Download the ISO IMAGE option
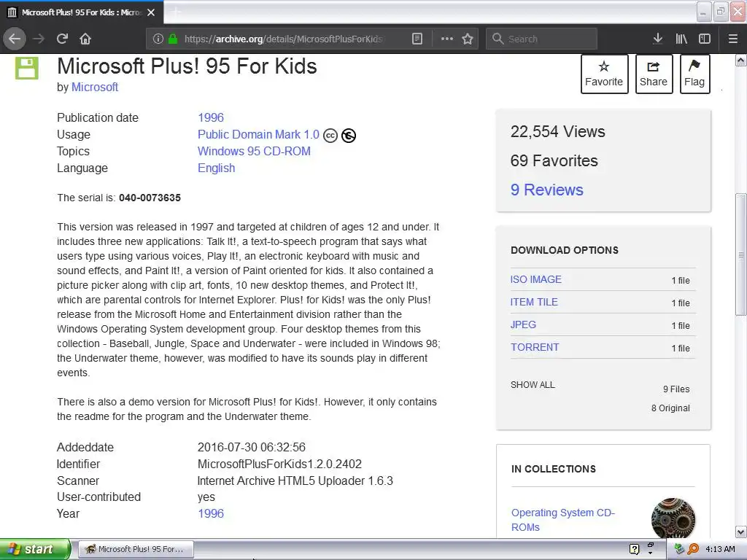Screen dimensions: 747x560 click(536, 279)
